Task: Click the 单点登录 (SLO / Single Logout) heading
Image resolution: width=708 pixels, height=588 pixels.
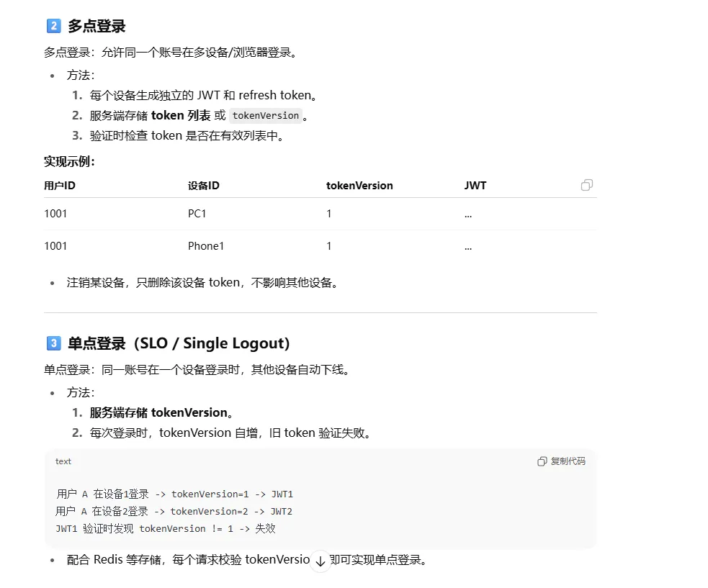Action: (x=179, y=343)
